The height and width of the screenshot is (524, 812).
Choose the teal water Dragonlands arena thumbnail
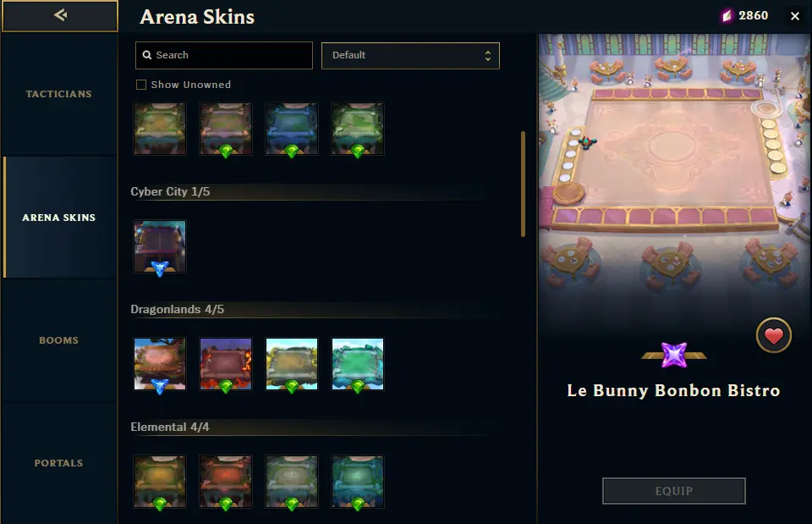pos(357,364)
